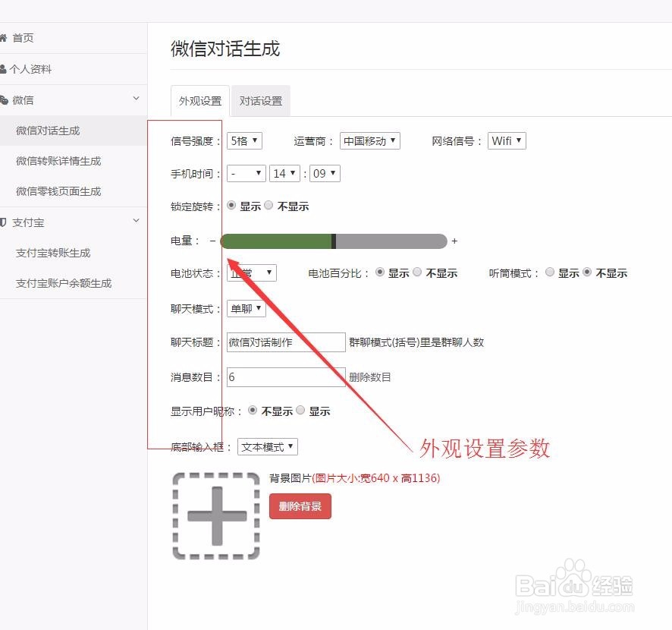The height and width of the screenshot is (630, 672).
Task: Click the shield icon beside 支付宝
Action: click(x=3, y=222)
